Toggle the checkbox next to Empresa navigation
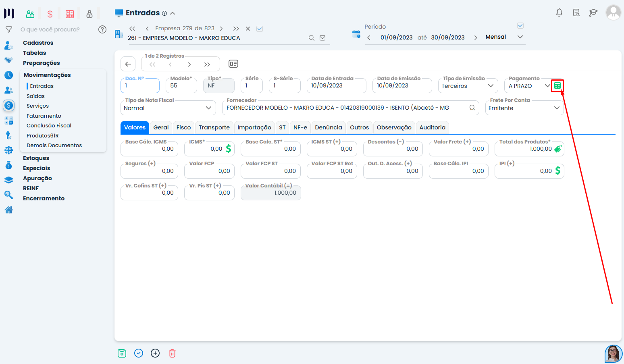This screenshot has width=624, height=364. [x=260, y=29]
